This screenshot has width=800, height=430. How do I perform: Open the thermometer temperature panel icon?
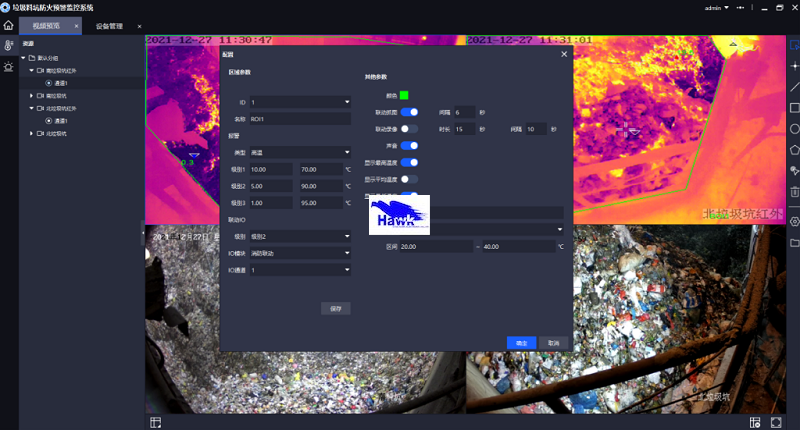click(x=9, y=46)
